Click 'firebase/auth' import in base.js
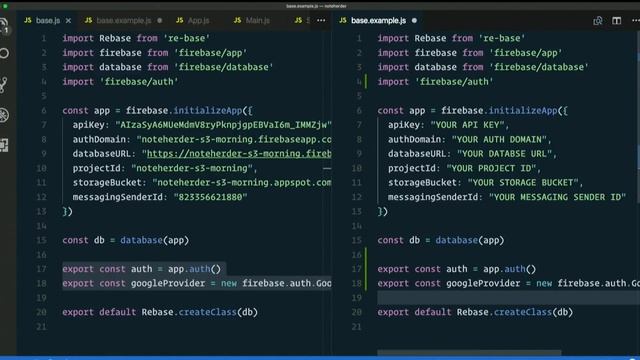640x360 pixels. tap(139, 82)
